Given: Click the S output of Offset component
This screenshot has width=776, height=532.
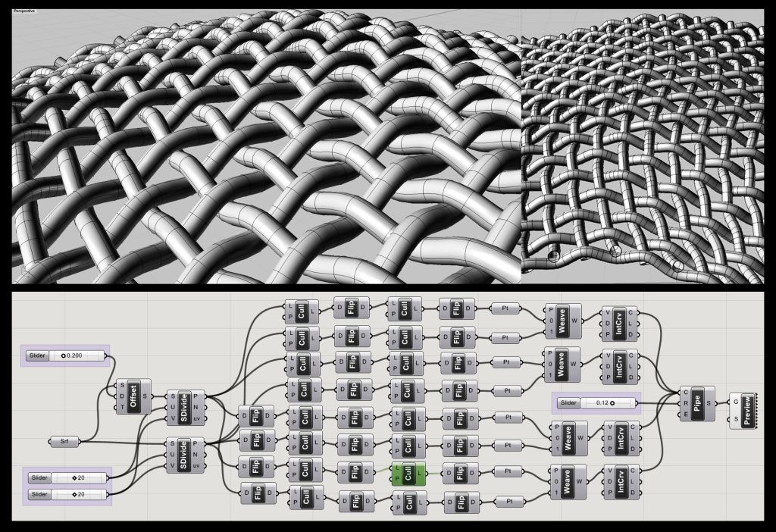Looking at the screenshot, I should 145,396.
